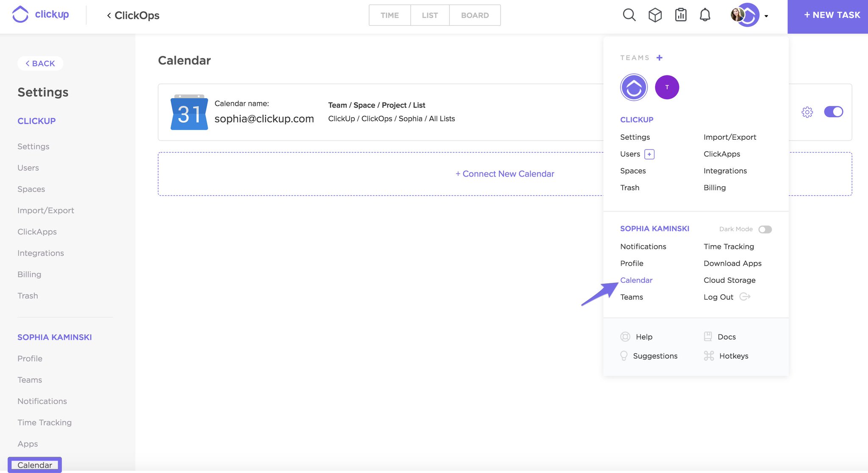Image resolution: width=868 pixels, height=473 pixels.
Task: Click the Help lifebuoy icon
Action: pyautogui.click(x=625, y=337)
